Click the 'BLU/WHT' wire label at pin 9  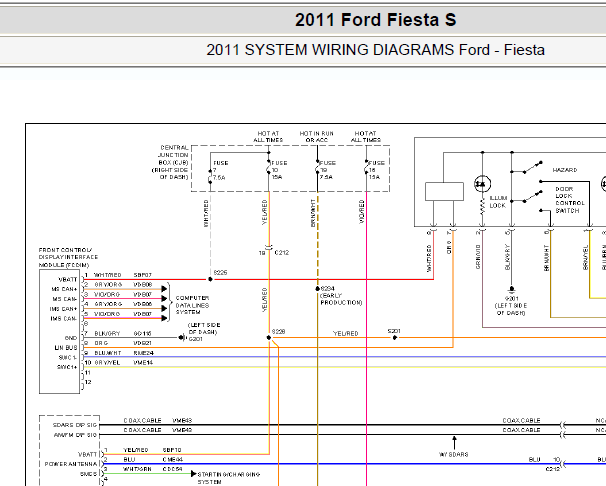(x=107, y=353)
